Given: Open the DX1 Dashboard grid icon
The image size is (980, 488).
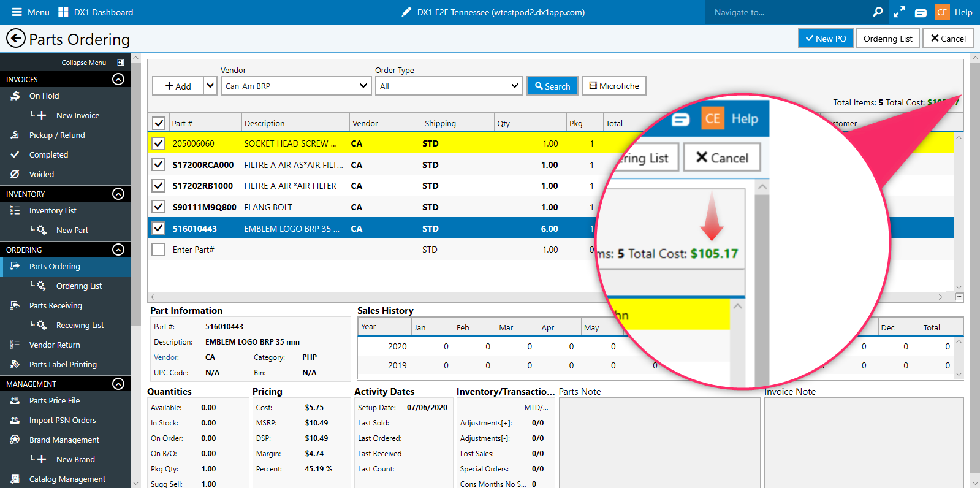Looking at the screenshot, I should point(63,12).
